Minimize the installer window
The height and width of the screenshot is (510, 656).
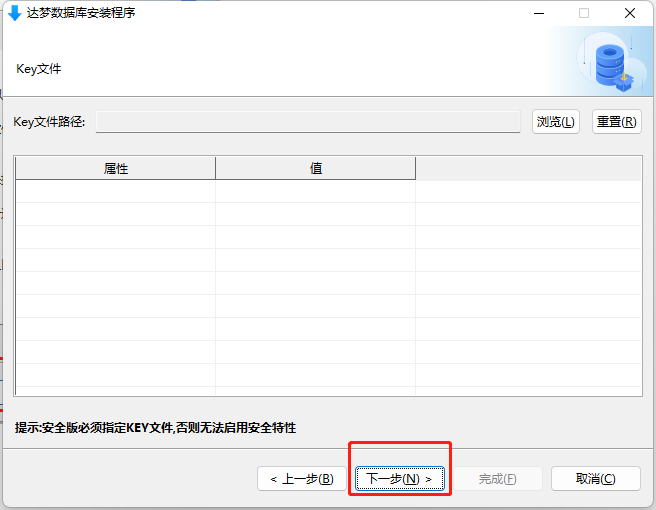(539, 13)
